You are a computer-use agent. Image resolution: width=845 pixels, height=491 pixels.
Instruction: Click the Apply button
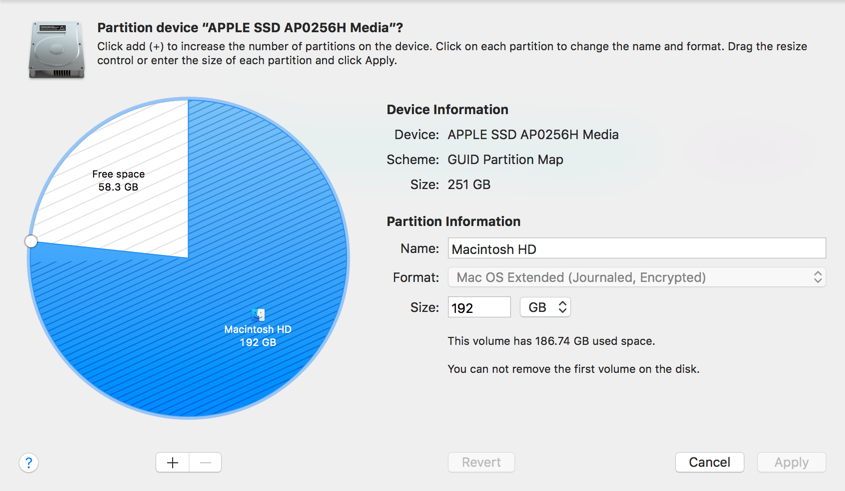[x=791, y=462]
